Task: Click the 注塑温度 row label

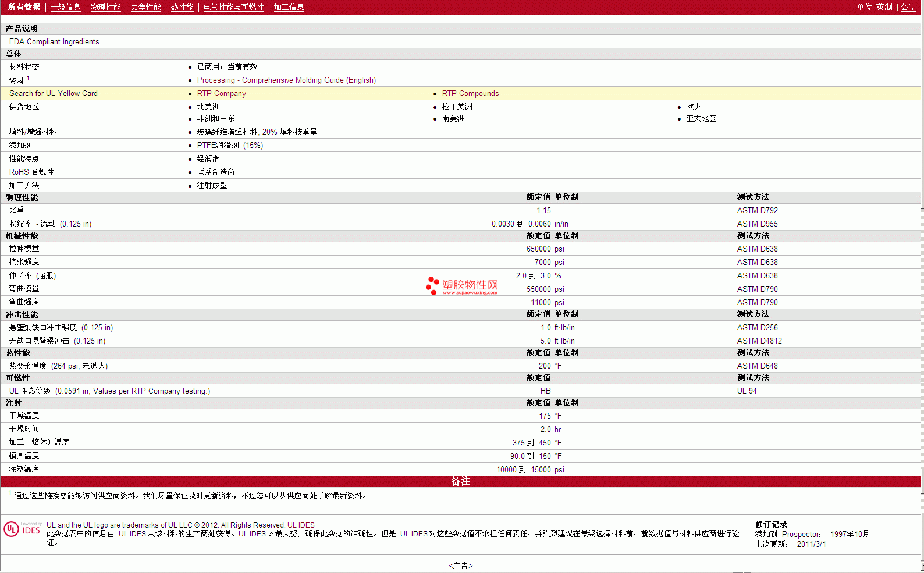Action: [24, 469]
